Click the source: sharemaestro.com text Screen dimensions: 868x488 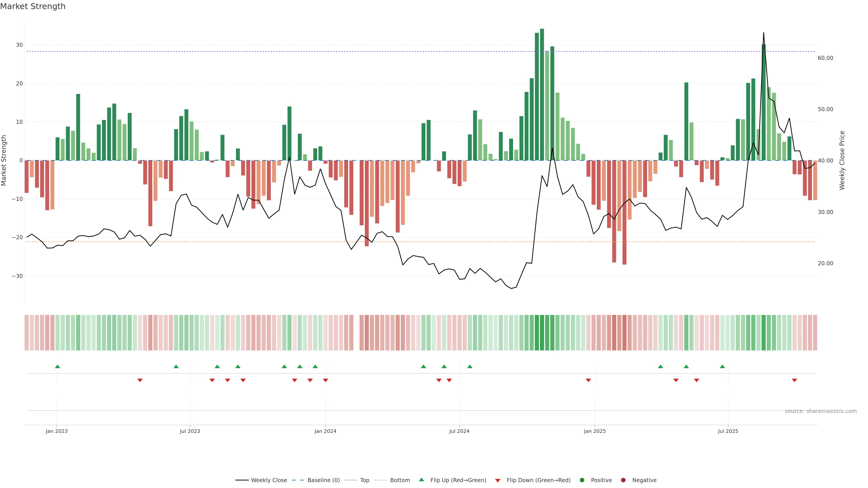pos(821,411)
